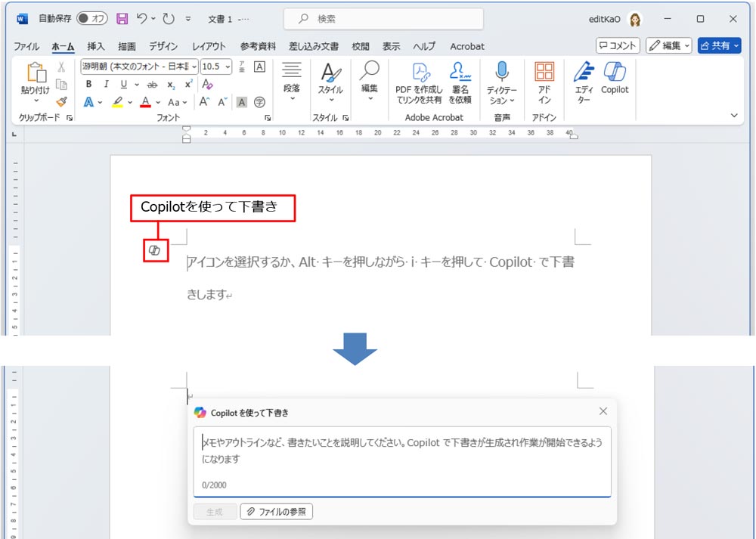Click the Share (共有) button
756x539 pixels.
click(719, 46)
